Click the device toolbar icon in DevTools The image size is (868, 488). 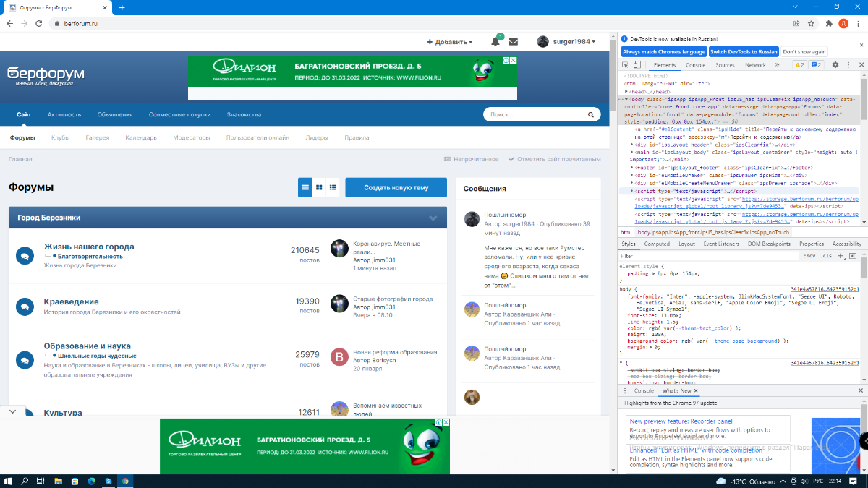pyautogui.click(x=639, y=65)
